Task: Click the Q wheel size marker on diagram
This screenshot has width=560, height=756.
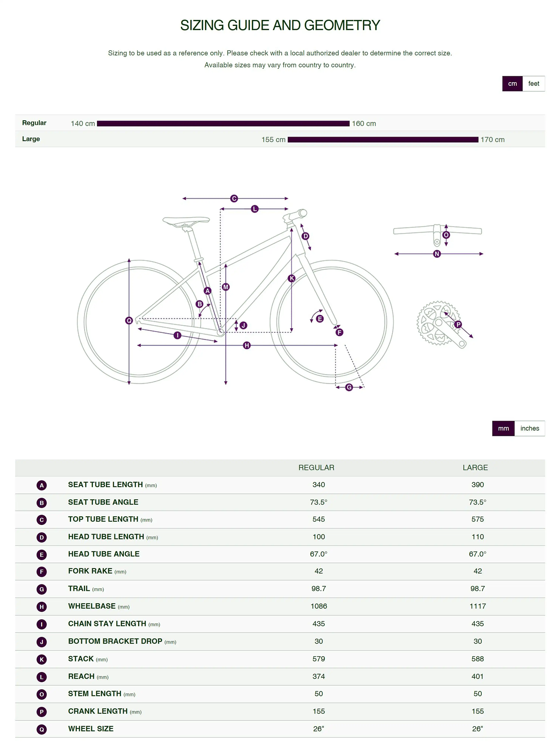Action: click(129, 321)
